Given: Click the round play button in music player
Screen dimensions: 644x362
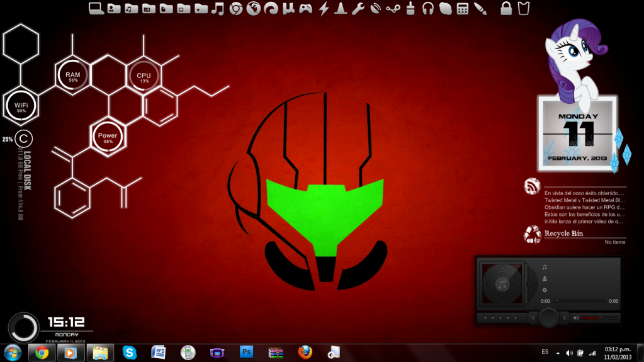Looking at the screenshot, I should (549, 317).
